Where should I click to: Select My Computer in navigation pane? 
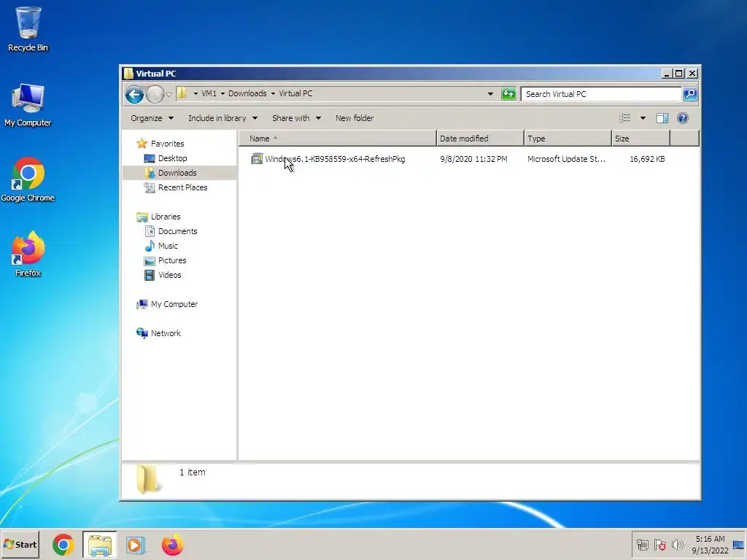tap(174, 304)
